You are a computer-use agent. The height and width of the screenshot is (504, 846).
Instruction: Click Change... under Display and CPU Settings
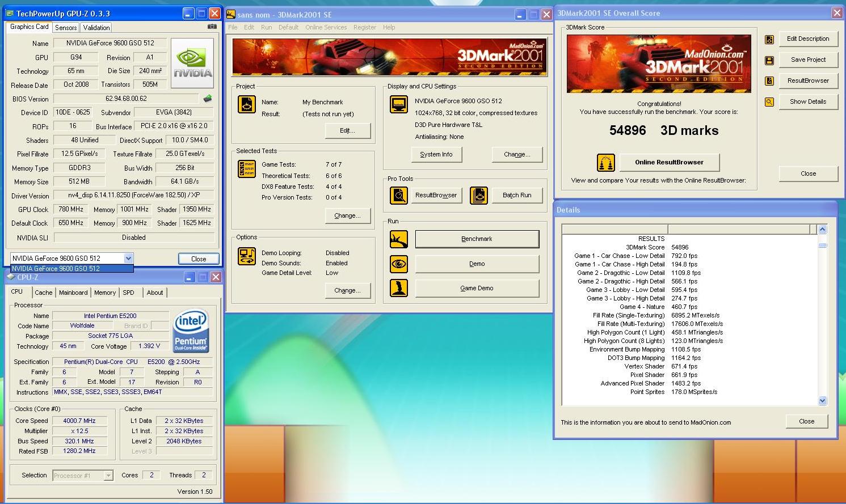point(517,154)
